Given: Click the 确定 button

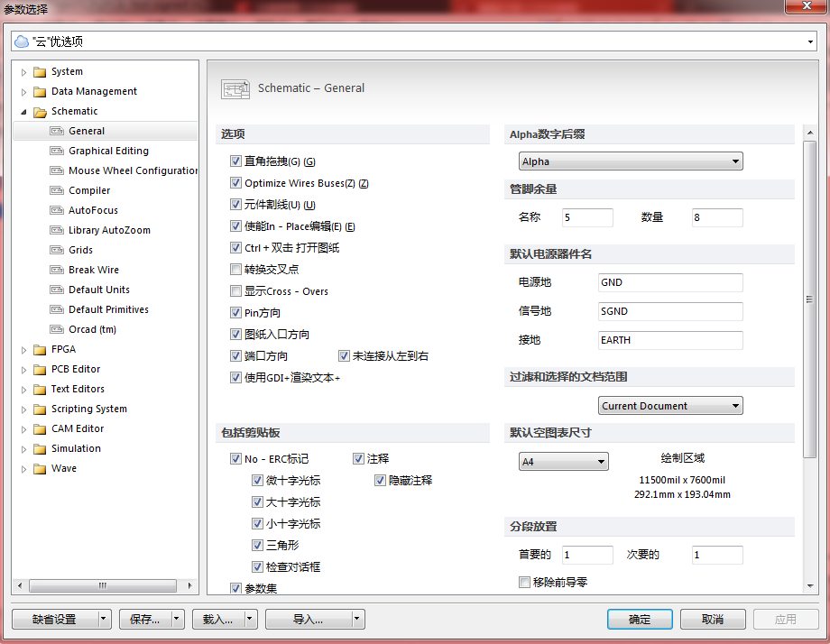Looking at the screenshot, I should point(640,620).
